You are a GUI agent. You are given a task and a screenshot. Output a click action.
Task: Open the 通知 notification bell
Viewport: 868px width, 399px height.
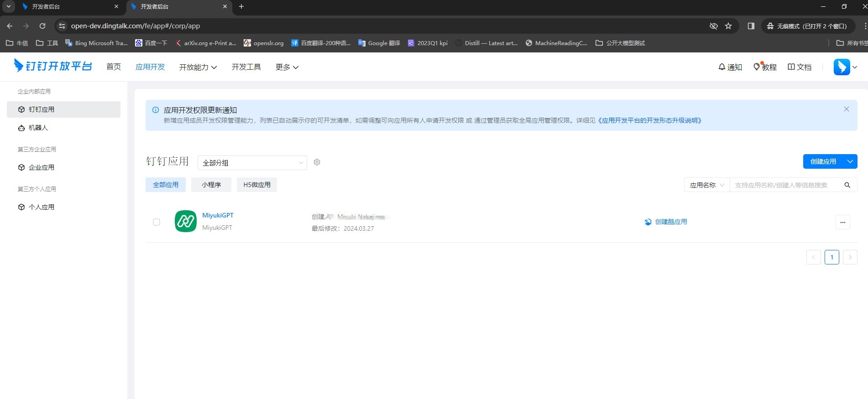(730, 67)
